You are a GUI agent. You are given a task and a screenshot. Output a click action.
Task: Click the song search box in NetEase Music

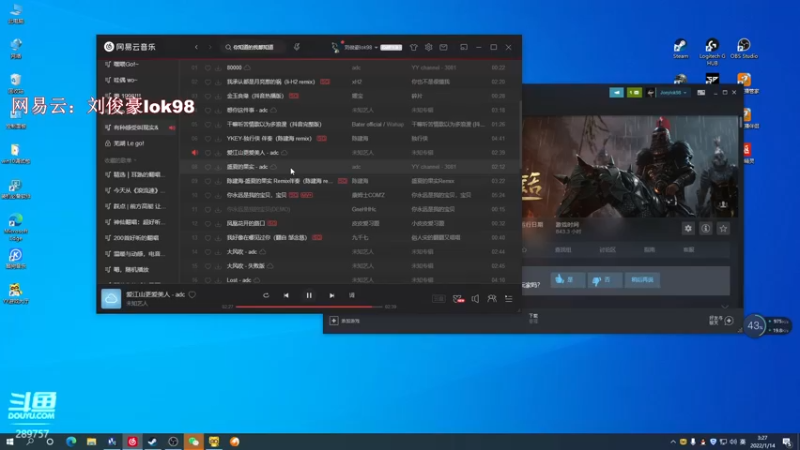(x=254, y=47)
